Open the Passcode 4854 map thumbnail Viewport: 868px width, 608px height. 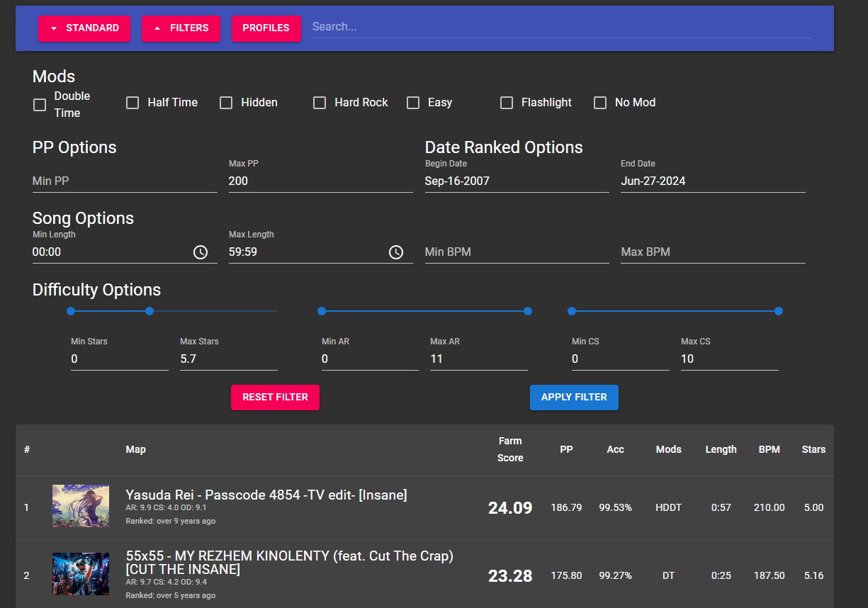(81, 506)
